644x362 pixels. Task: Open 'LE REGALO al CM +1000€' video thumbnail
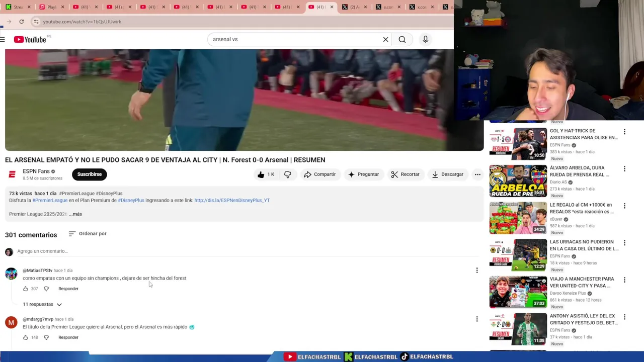click(518, 218)
